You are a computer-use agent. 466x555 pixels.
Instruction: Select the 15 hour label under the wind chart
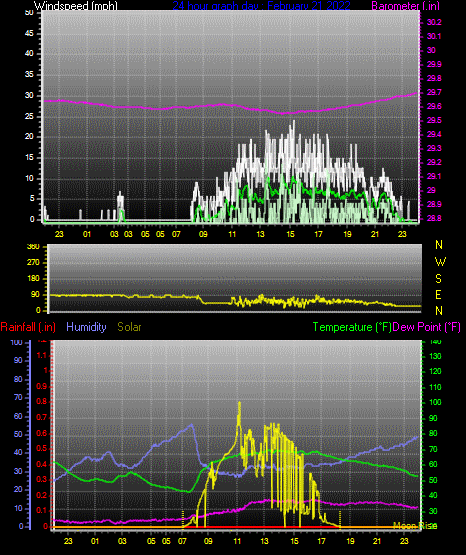(x=290, y=234)
